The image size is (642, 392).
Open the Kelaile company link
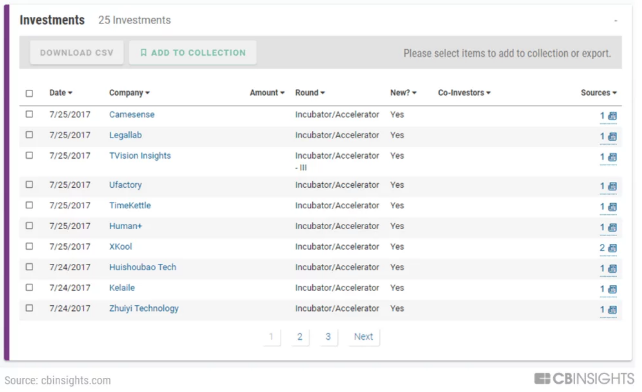click(x=122, y=288)
